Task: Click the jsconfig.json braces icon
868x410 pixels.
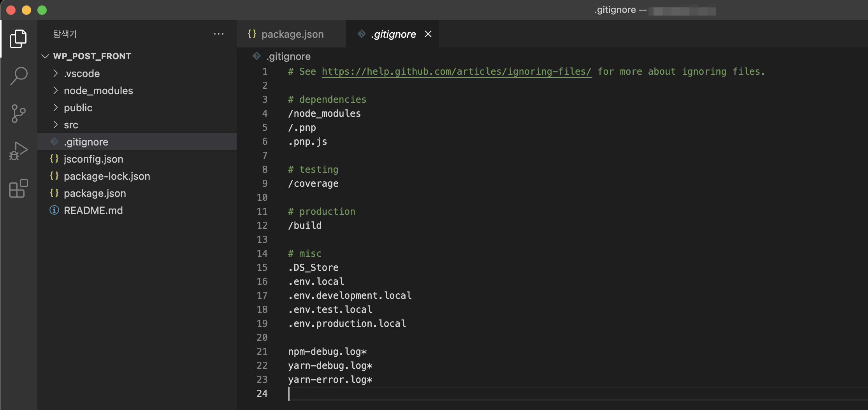Action: (54, 159)
